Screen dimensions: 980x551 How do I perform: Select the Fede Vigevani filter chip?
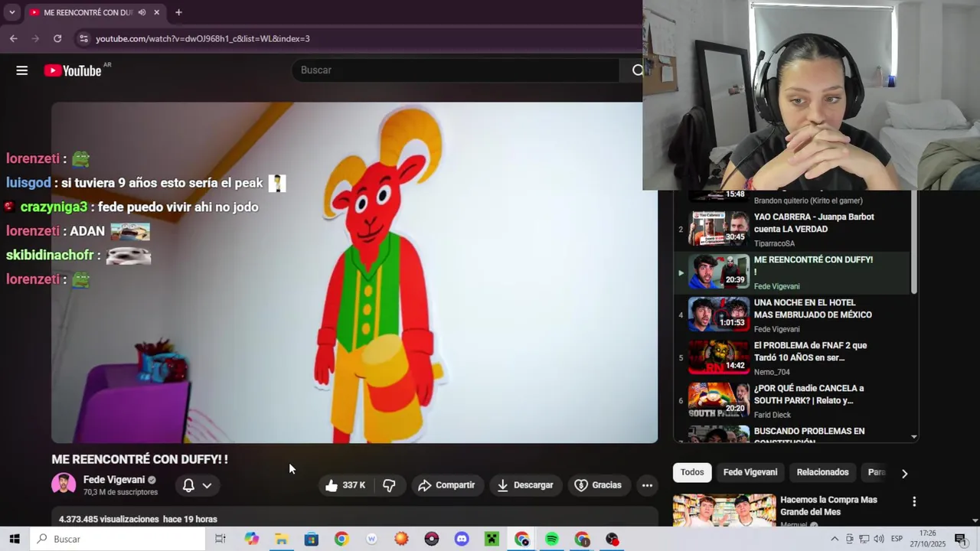pyautogui.click(x=750, y=472)
